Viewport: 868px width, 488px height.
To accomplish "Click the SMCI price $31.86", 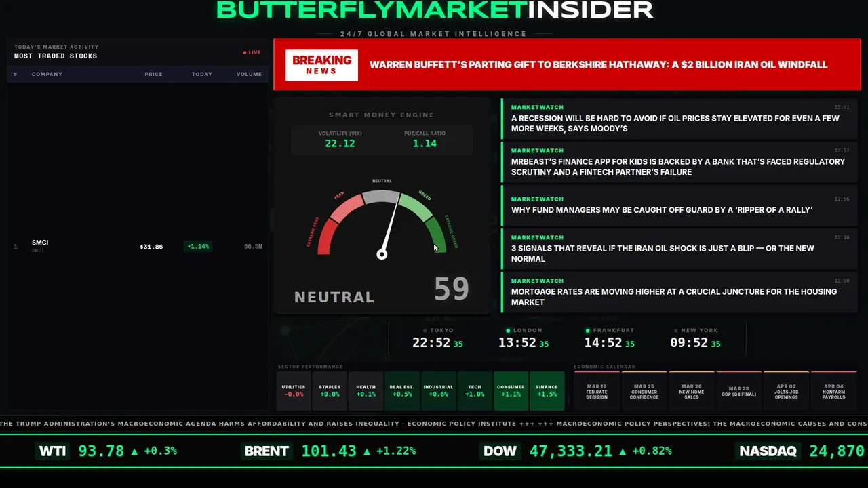I will tap(151, 247).
